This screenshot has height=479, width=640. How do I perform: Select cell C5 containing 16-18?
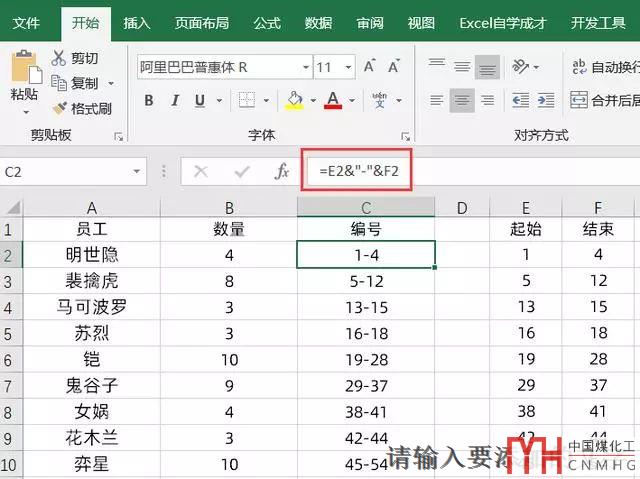366,333
